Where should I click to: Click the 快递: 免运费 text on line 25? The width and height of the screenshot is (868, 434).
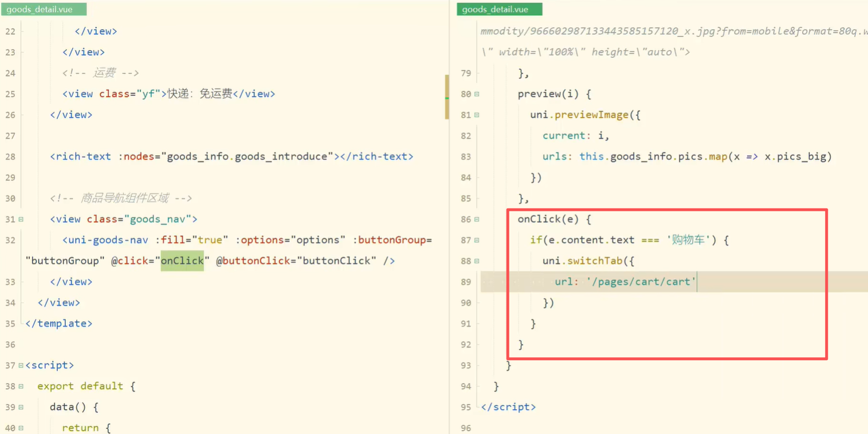(199, 94)
